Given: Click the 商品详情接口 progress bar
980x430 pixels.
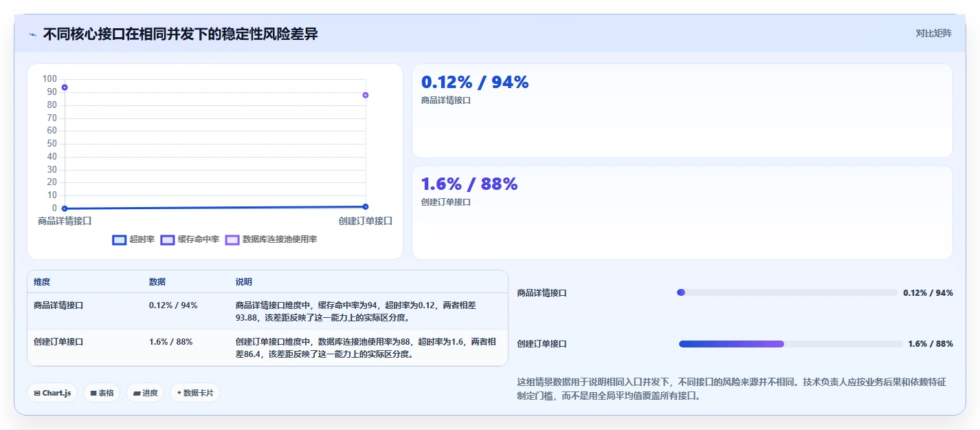Looking at the screenshot, I should [x=787, y=292].
